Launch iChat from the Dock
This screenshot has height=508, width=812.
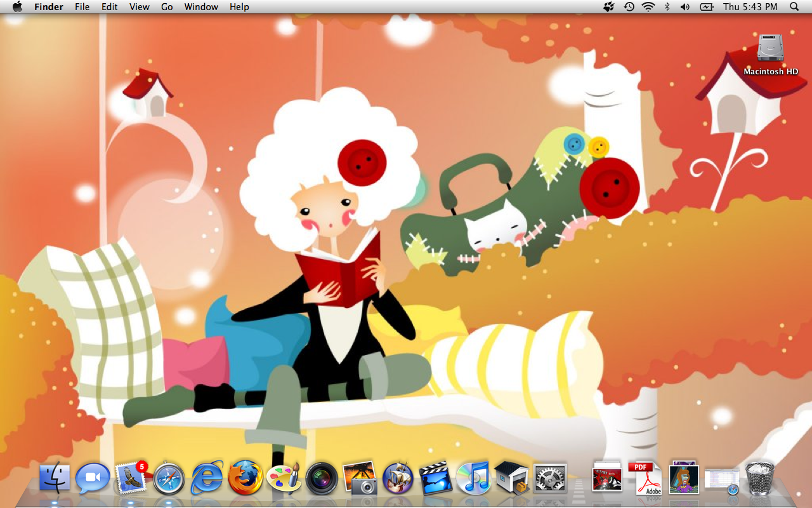pyautogui.click(x=93, y=479)
